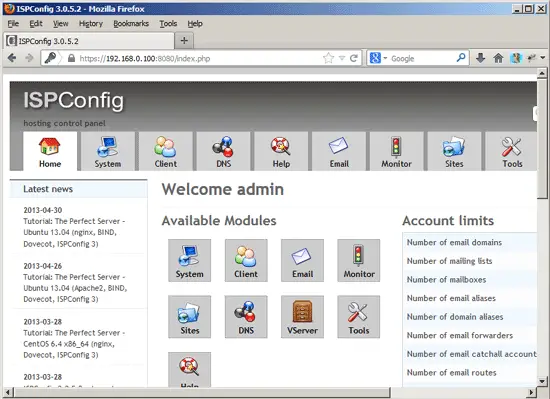
Task: Open the DNS tab in top navigation
Action: tap(223, 151)
